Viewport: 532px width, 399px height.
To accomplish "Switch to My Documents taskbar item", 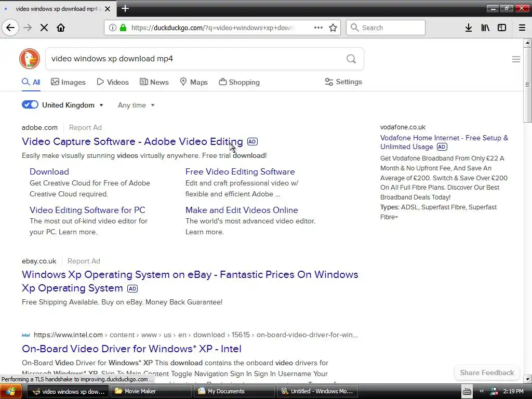I will pyautogui.click(x=234, y=392).
